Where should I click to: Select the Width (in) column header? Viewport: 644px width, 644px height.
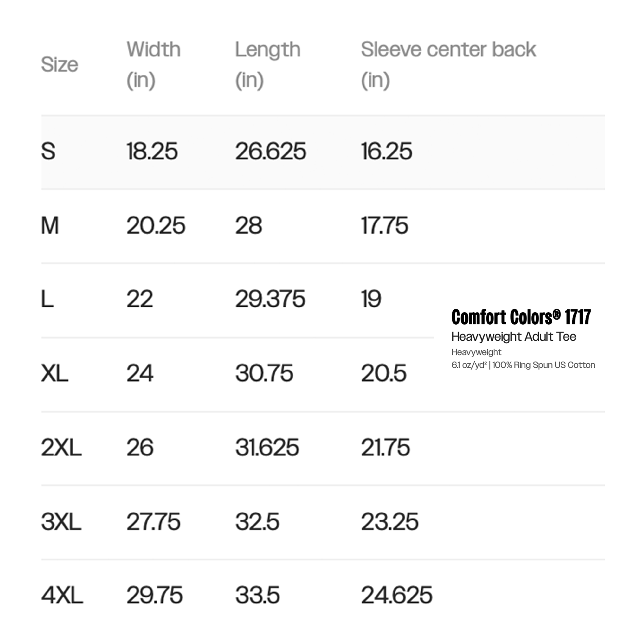tap(154, 65)
